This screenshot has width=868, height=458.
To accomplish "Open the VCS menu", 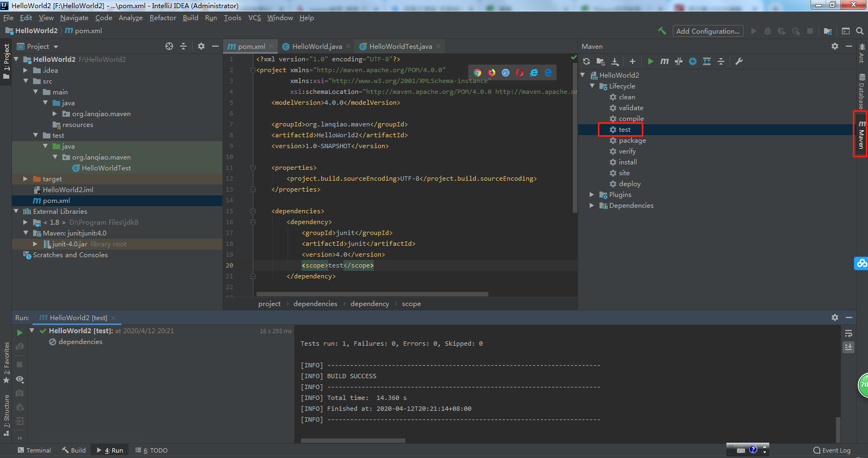I will point(254,18).
